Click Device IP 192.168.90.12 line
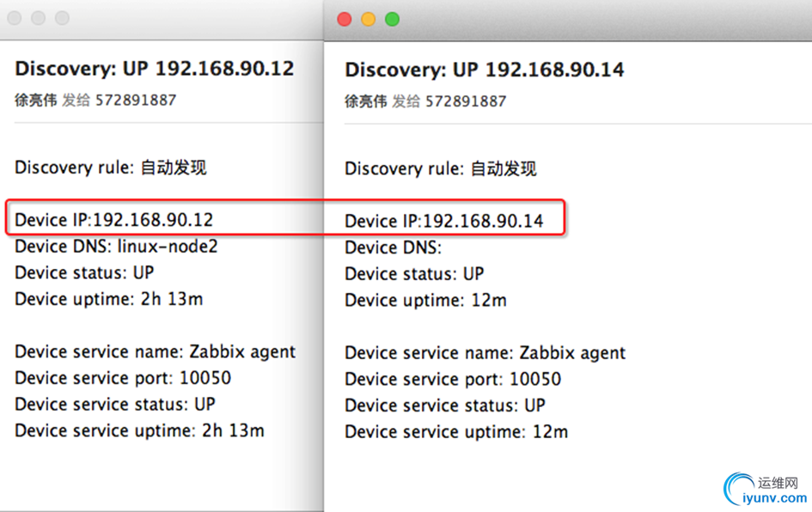The height and width of the screenshot is (512, 812). (x=114, y=220)
